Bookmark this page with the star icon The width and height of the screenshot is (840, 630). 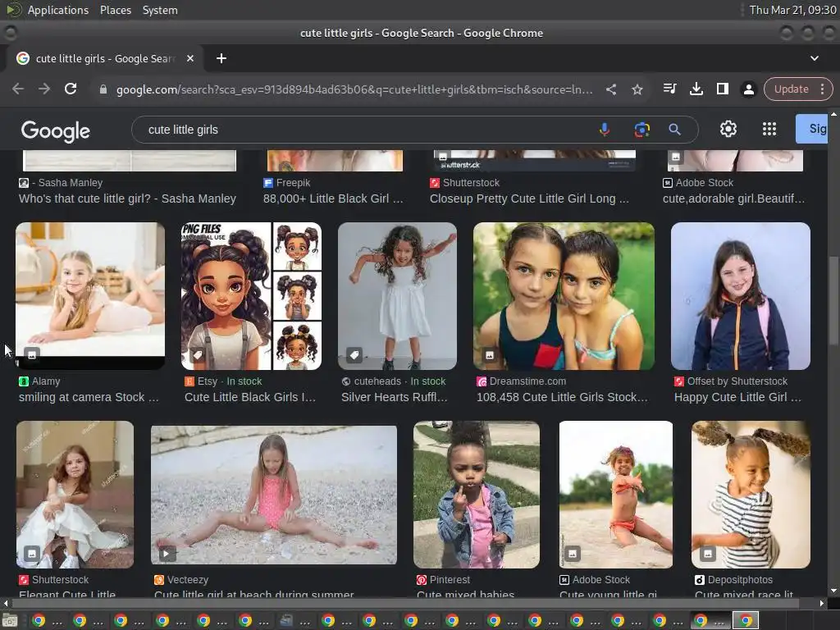[637, 89]
